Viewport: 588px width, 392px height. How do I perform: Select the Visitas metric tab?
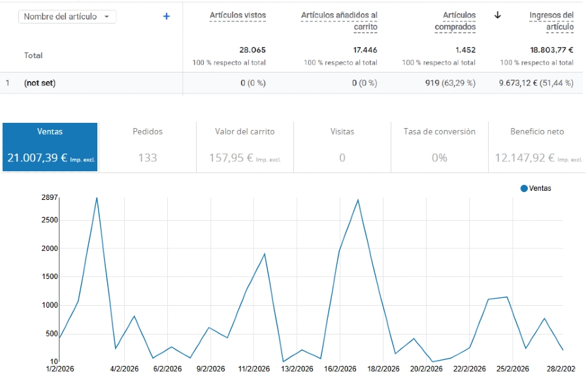(342, 145)
